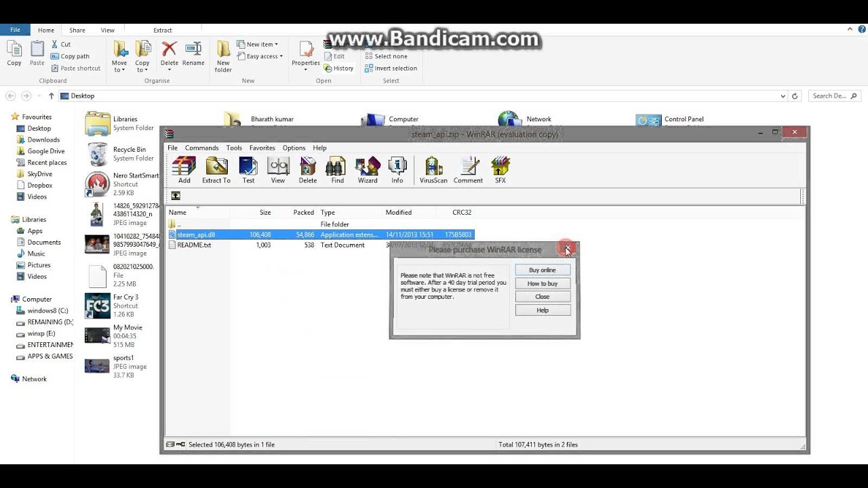This screenshot has width=868, height=488.
Task: Open the WinRAR Commands menu
Action: [201, 148]
